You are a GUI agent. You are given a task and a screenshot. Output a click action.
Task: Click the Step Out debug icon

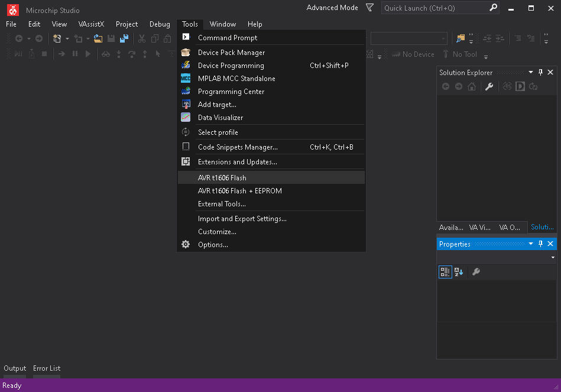point(145,54)
